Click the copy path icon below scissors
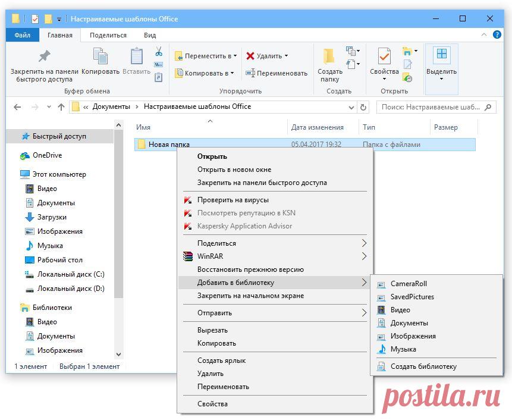512x420 pixels. point(159,65)
